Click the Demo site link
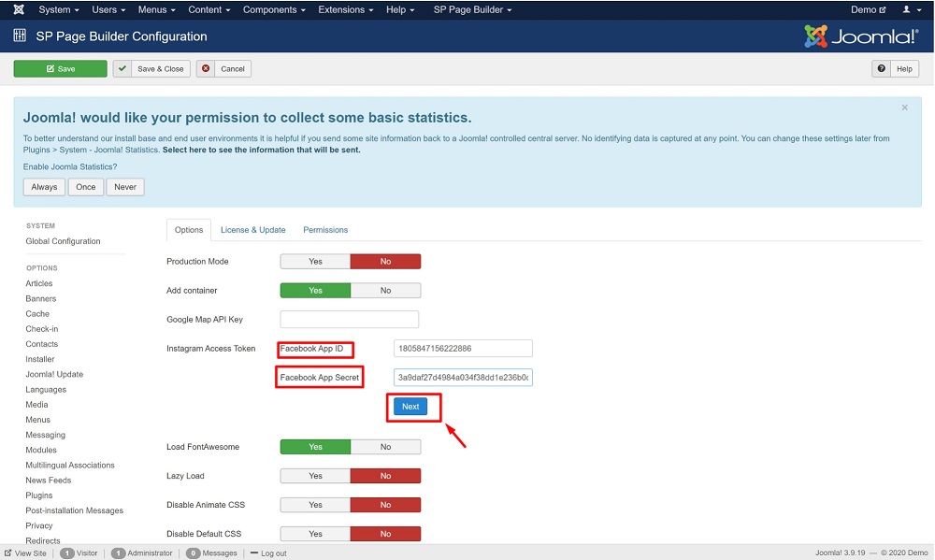 (869, 9)
